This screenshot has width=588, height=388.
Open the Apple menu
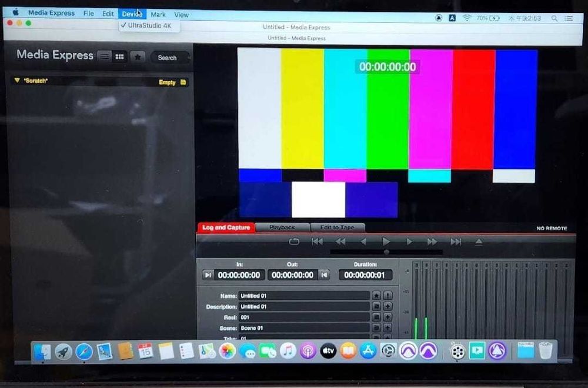(x=16, y=12)
